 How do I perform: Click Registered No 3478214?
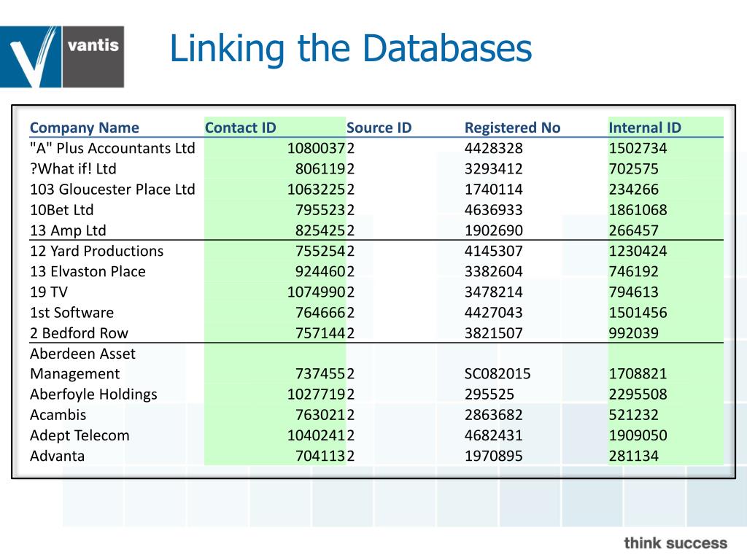point(494,292)
